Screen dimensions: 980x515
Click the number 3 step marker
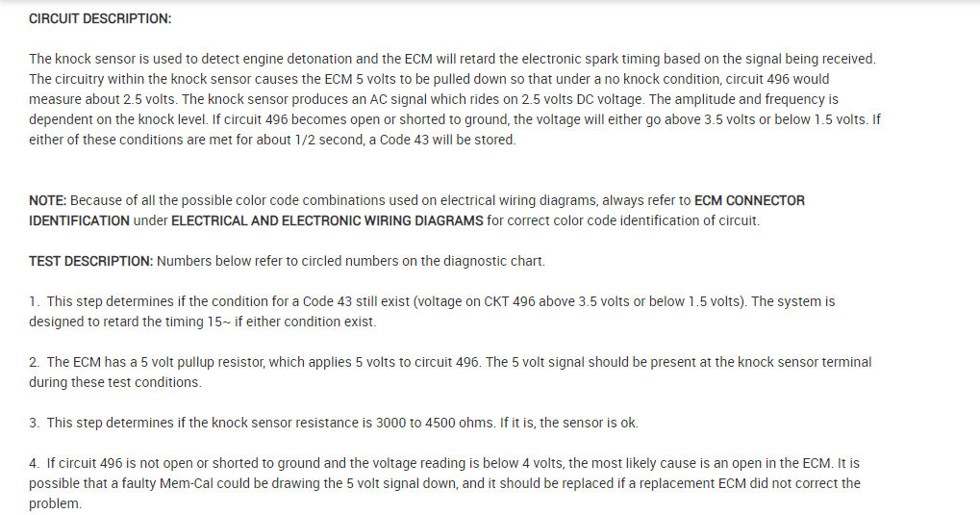(x=34, y=423)
